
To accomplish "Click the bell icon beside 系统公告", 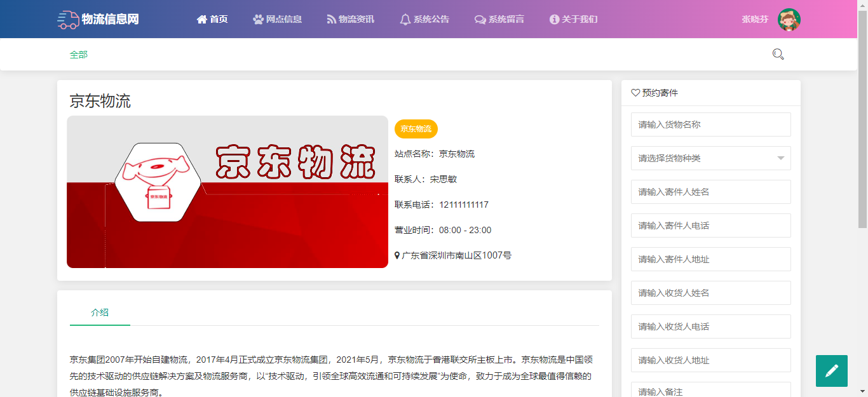I will (405, 20).
